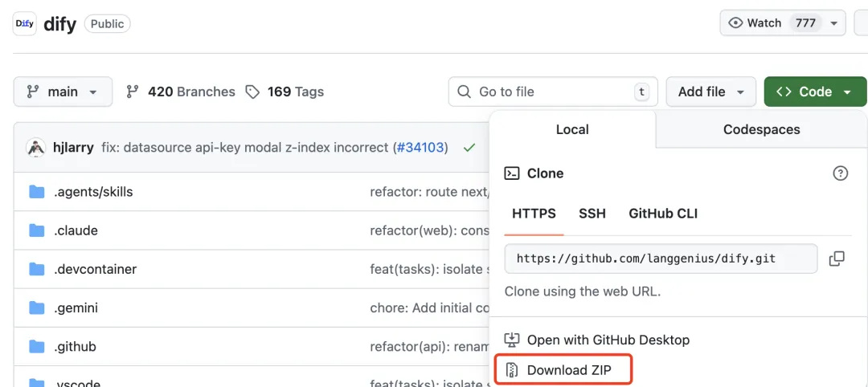This screenshot has height=387, width=868.
Task: Select the GitHub CLI clone tab
Action: 663,214
